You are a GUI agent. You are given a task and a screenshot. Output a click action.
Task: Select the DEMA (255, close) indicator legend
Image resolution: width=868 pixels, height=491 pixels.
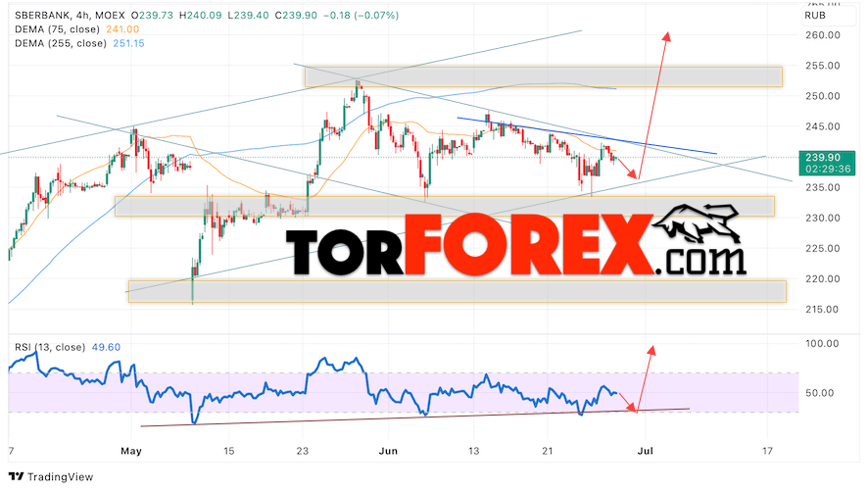[x=61, y=43]
